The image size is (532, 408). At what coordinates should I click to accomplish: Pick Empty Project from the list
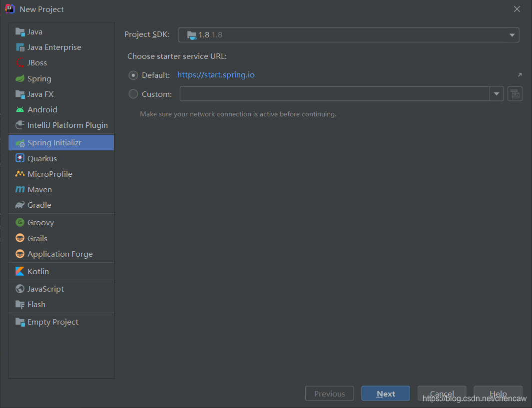61,322
